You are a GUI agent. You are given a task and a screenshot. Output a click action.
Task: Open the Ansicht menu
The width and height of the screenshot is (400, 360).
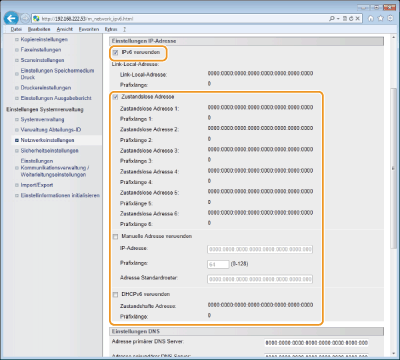[64, 29]
